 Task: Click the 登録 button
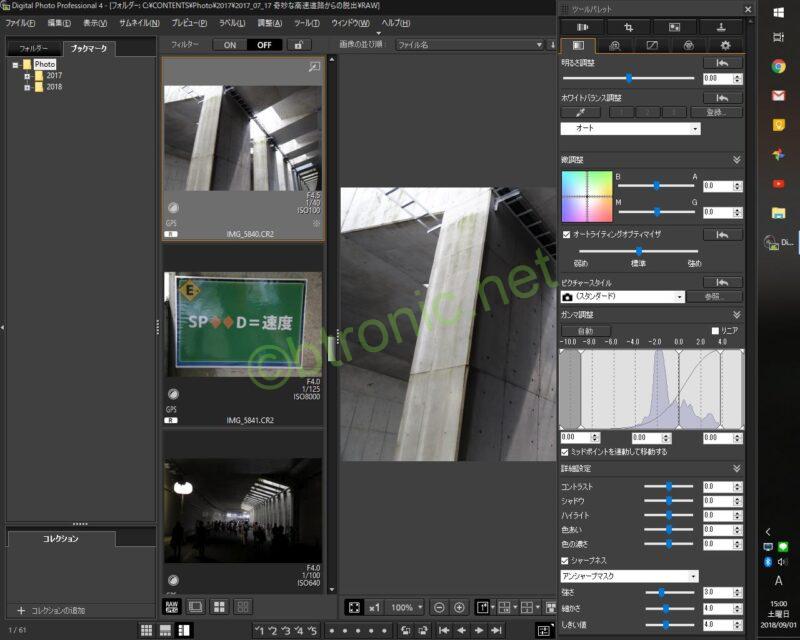(716, 112)
